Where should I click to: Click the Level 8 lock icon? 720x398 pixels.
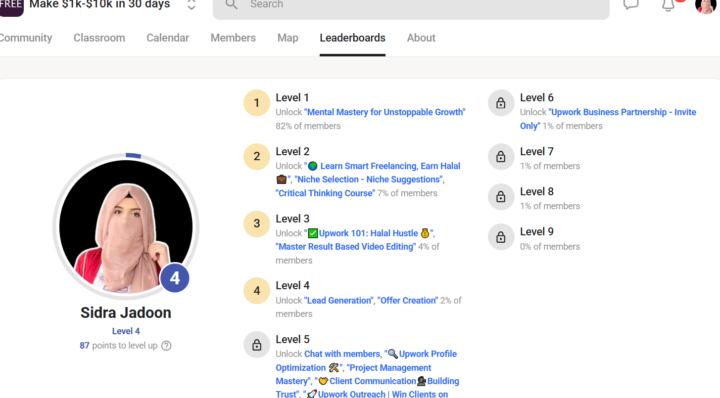pos(501,196)
